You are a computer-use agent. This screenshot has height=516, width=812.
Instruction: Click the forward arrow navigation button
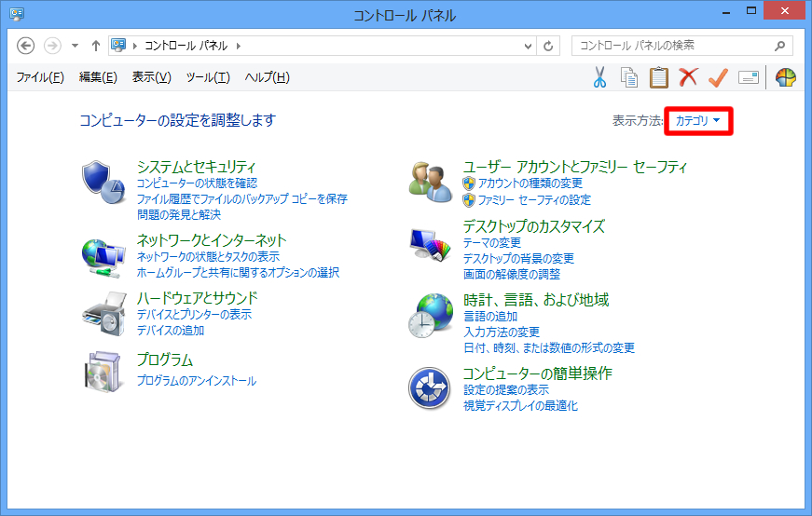point(52,46)
